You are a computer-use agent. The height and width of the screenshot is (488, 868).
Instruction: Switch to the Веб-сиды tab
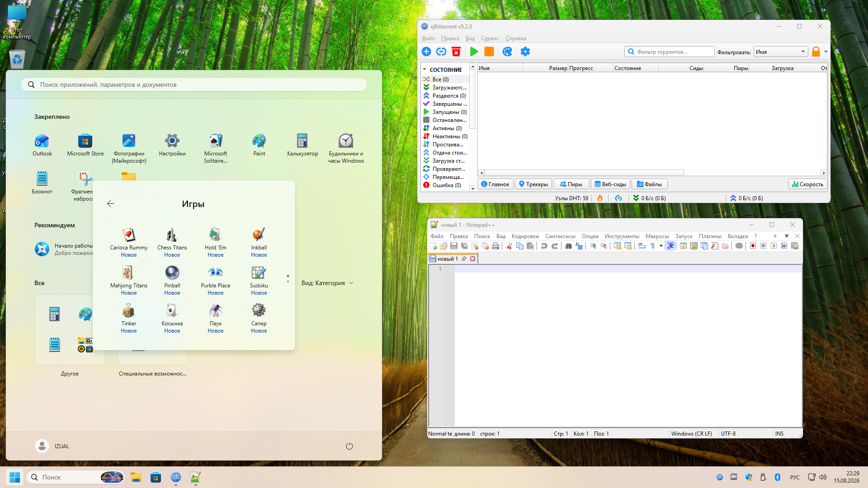click(610, 184)
